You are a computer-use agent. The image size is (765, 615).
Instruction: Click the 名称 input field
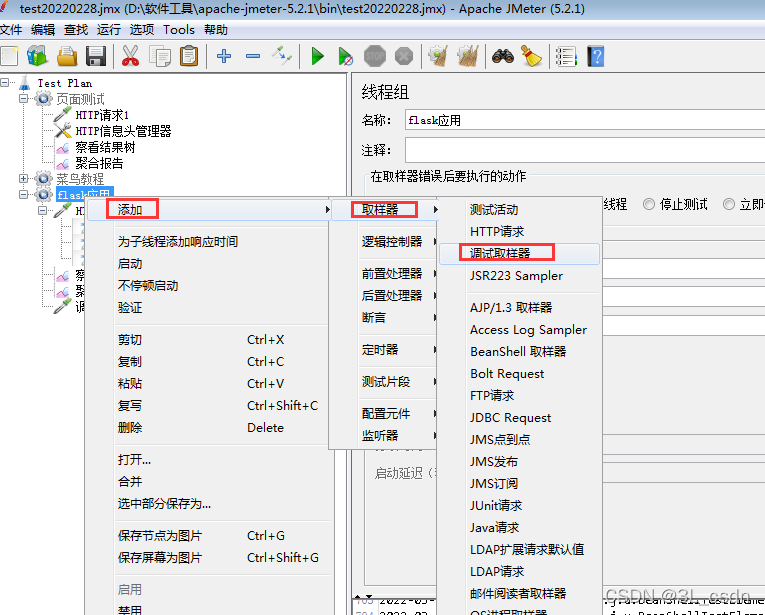point(584,120)
